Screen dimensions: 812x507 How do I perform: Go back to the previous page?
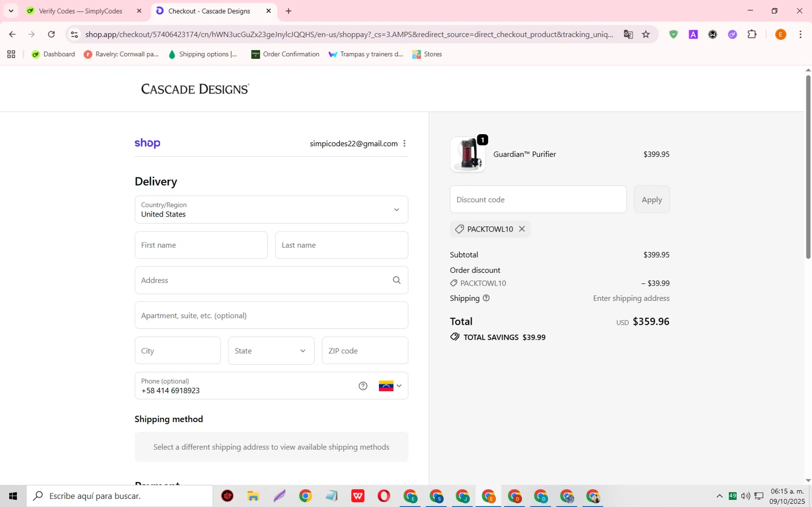[12, 34]
